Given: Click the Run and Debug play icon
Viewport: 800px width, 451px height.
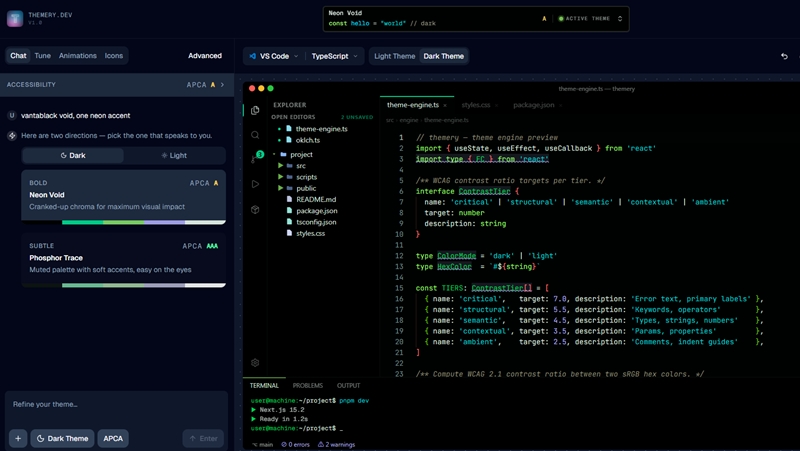Looking at the screenshot, I should coord(255,184).
